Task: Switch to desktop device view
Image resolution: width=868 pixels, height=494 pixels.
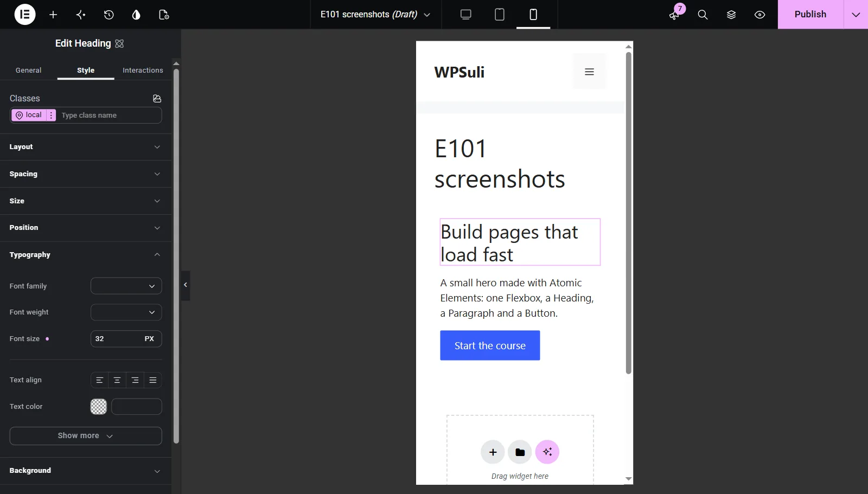Action: (465, 15)
